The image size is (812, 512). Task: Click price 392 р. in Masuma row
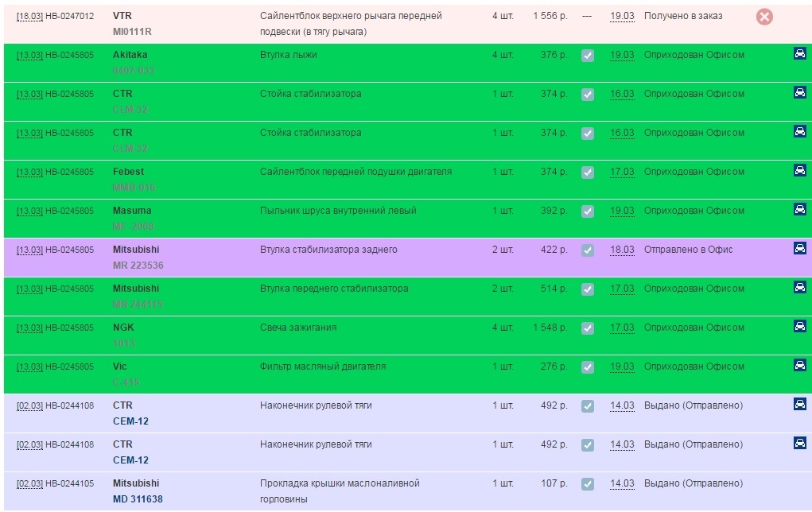tap(554, 211)
